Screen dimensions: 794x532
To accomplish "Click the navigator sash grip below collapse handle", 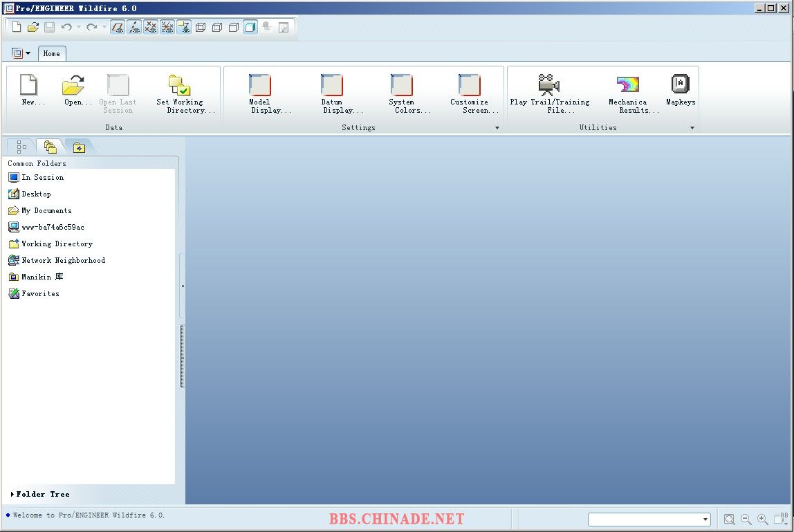I will (x=183, y=357).
